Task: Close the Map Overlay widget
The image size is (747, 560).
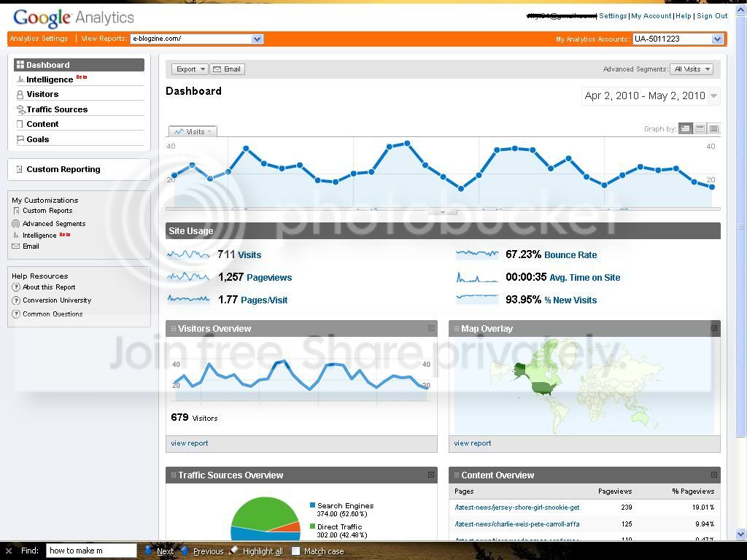Action: [714, 328]
